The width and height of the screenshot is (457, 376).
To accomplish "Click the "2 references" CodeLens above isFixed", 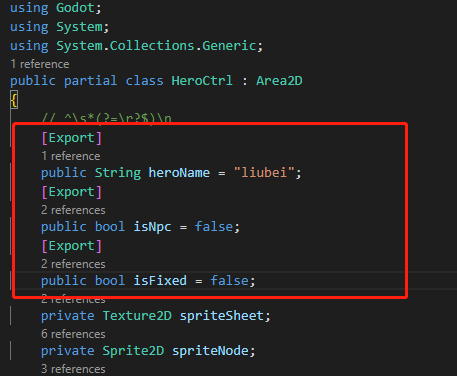I will pyautogui.click(x=73, y=264).
